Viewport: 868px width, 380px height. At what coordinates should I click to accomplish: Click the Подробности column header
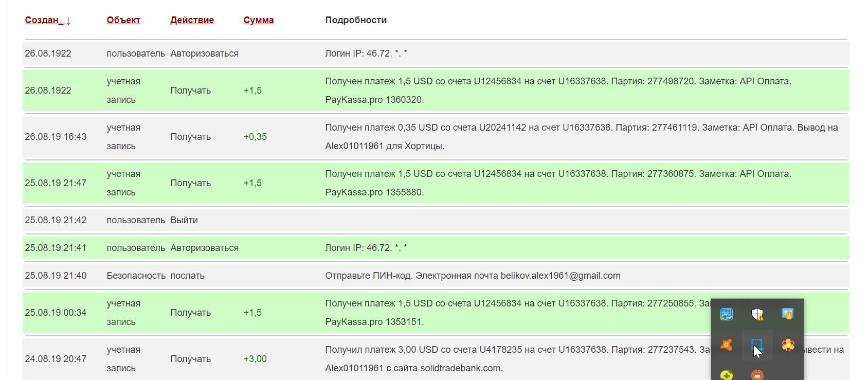356,20
